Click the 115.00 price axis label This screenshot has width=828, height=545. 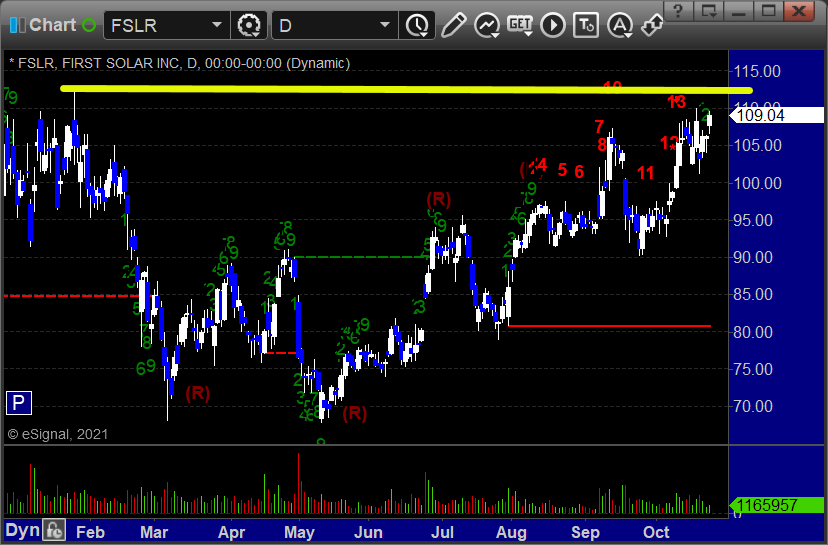757,71
